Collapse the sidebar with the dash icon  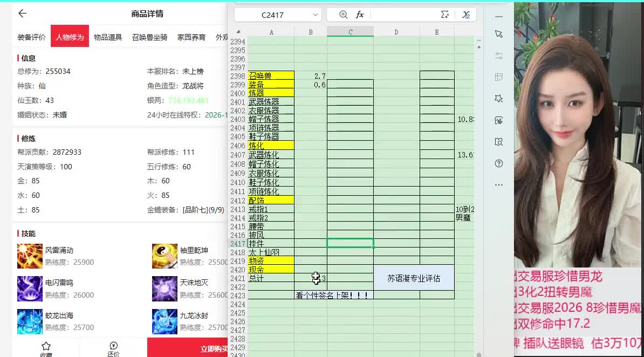click(498, 17)
